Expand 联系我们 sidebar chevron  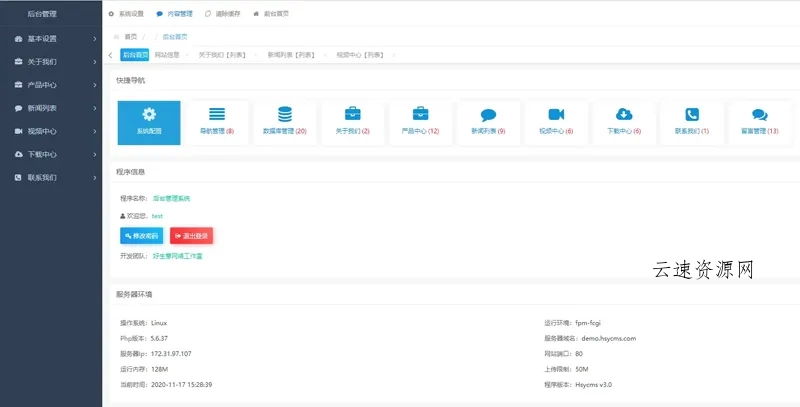[x=95, y=177]
